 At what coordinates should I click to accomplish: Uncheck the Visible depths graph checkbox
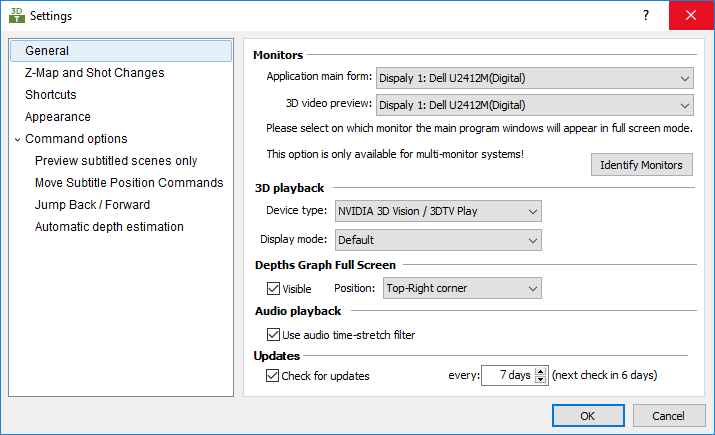pos(273,289)
